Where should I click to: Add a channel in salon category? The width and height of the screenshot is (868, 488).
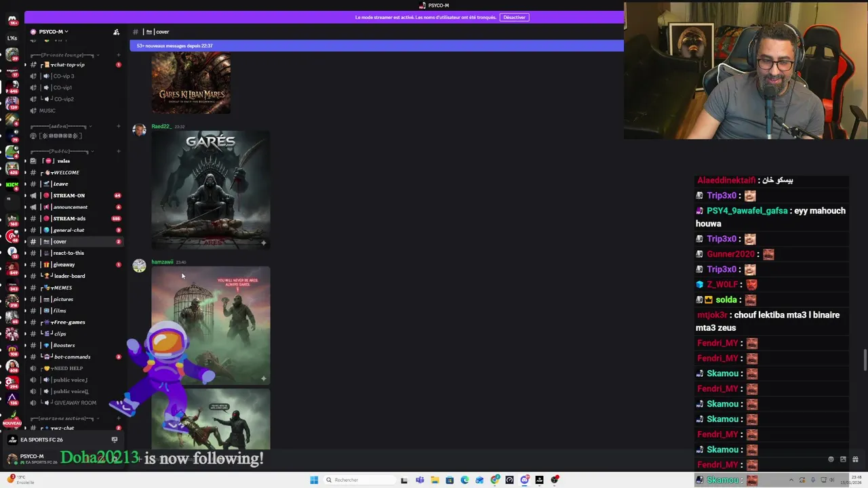click(118, 126)
